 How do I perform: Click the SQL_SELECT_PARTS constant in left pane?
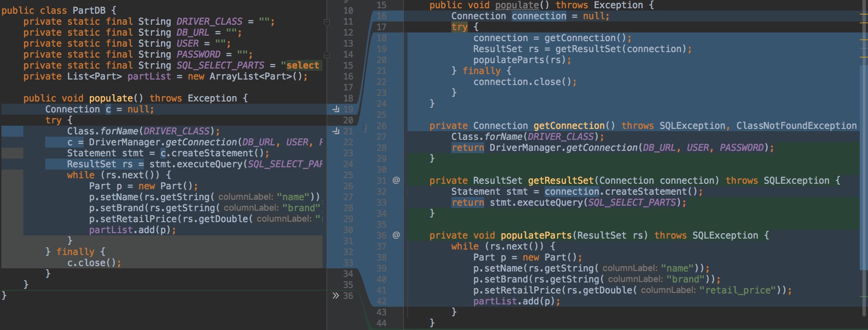[x=220, y=65]
